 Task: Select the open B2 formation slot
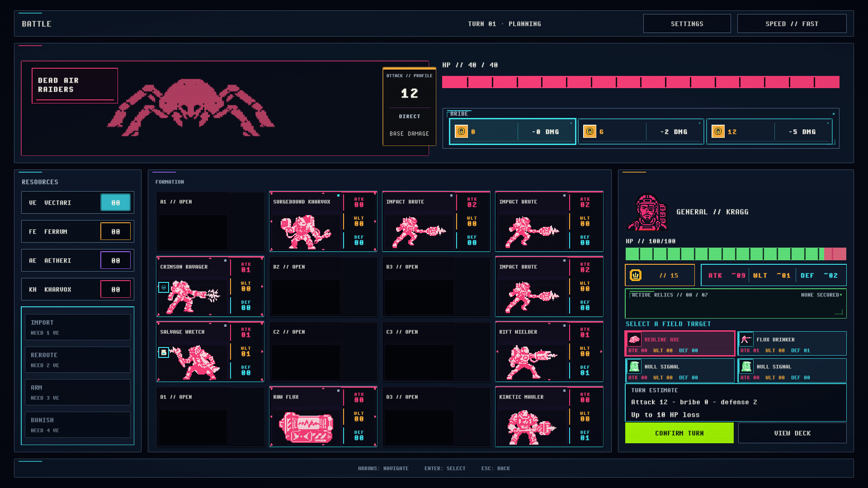pos(323,286)
